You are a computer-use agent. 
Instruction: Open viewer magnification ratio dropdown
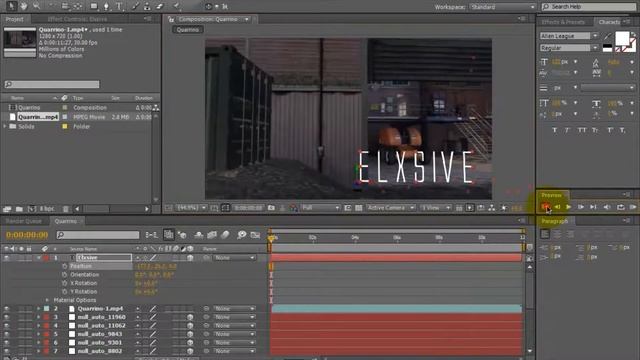(x=191, y=208)
